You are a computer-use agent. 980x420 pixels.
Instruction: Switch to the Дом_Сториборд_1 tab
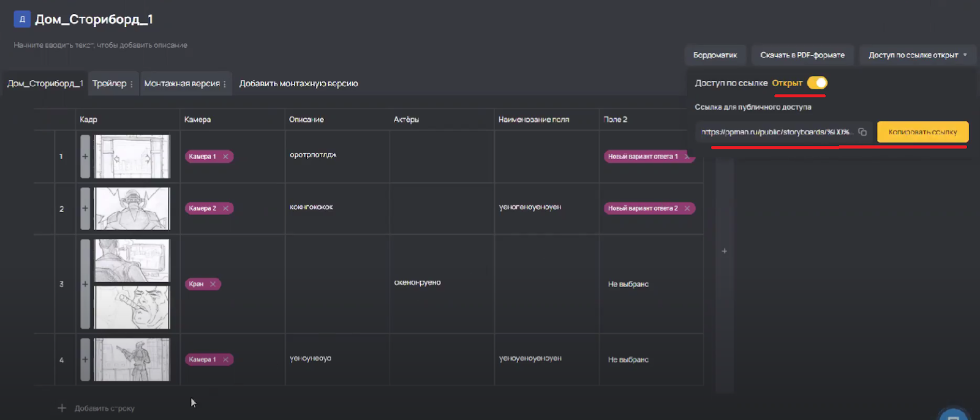[x=45, y=84]
